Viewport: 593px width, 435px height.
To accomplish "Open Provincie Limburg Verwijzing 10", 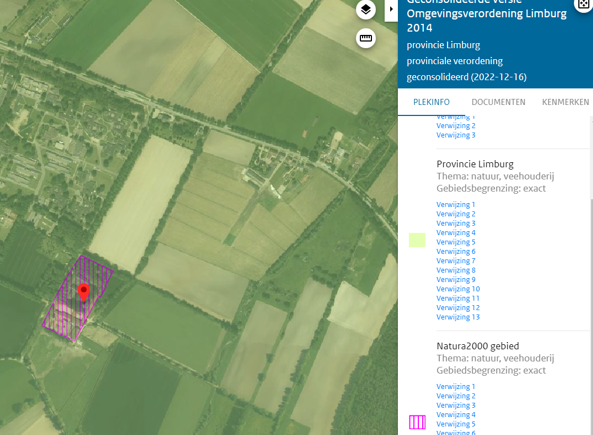I will point(458,289).
